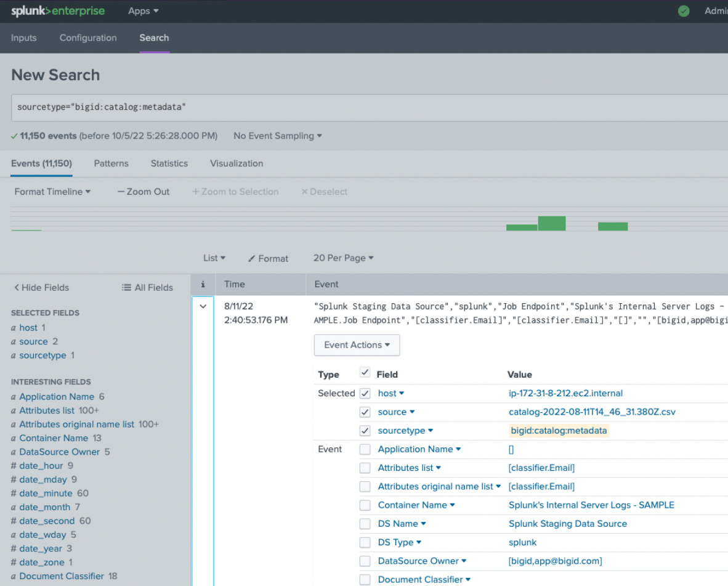Collapse the expanded event with the chevron
The height and width of the screenshot is (586, 728).
click(203, 306)
